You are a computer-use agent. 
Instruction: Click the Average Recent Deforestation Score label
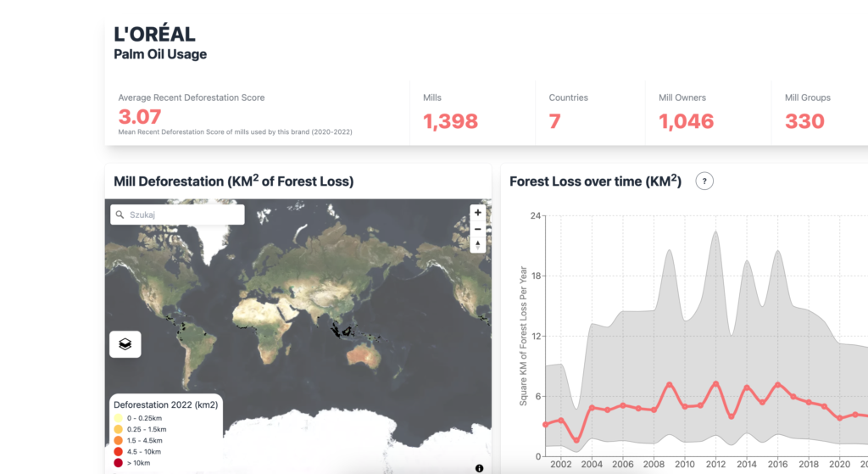coord(191,98)
